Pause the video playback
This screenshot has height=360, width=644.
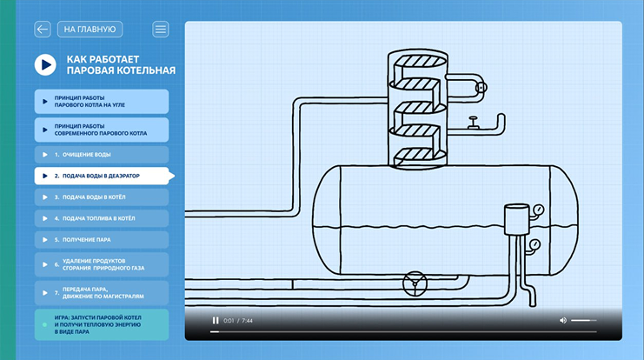click(216, 321)
